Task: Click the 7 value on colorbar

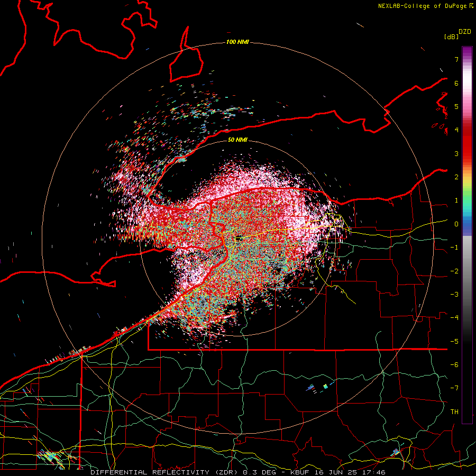Action: point(456,59)
